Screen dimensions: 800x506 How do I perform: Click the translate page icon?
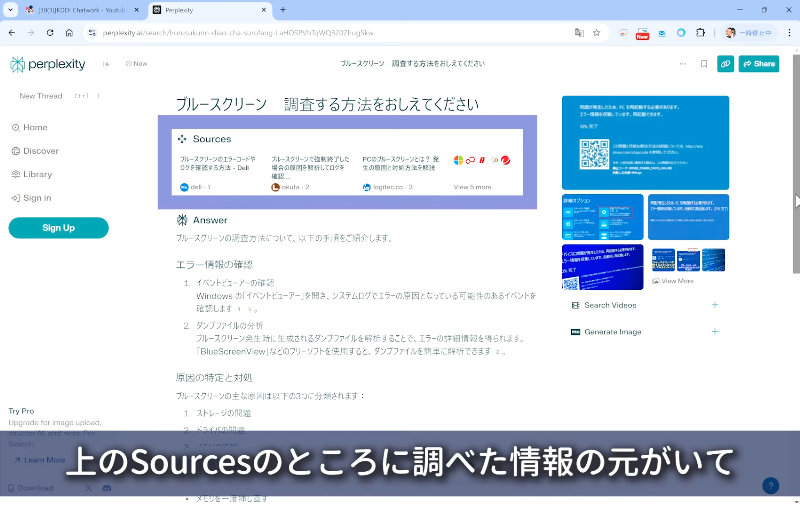(x=579, y=33)
